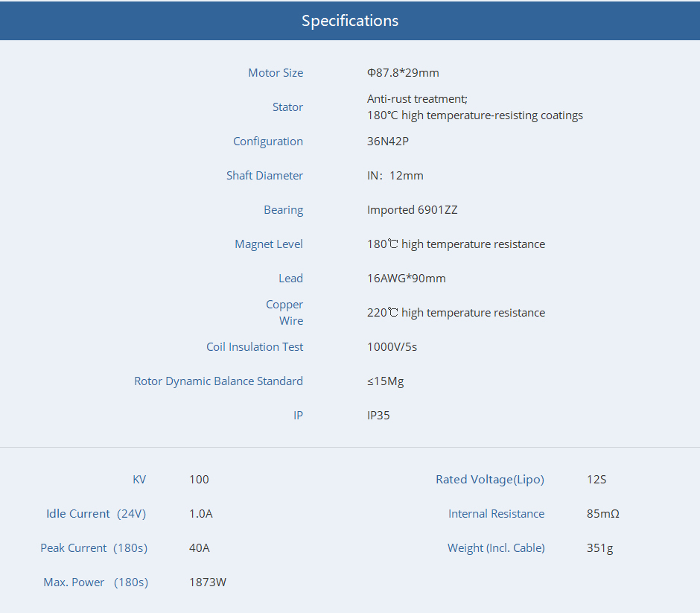Screen dimensions: 700x613
Task: Click the Configuration label
Action: click(x=268, y=142)
